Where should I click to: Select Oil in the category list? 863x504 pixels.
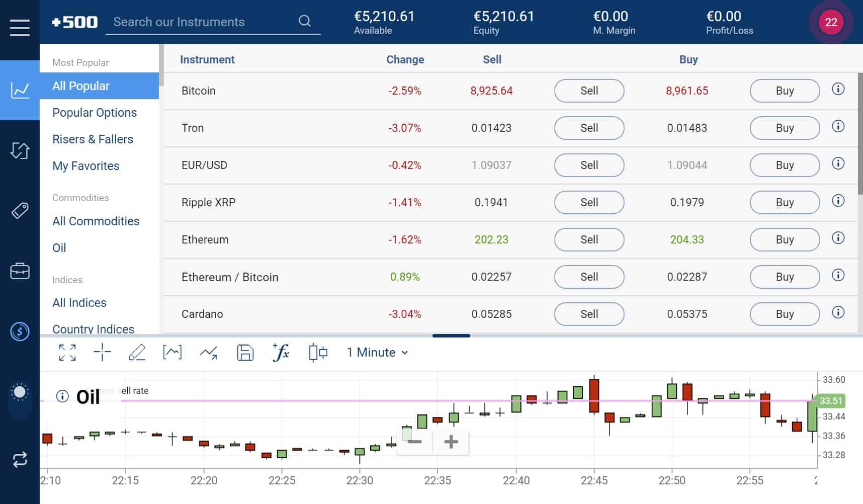(x=59, y=248)
